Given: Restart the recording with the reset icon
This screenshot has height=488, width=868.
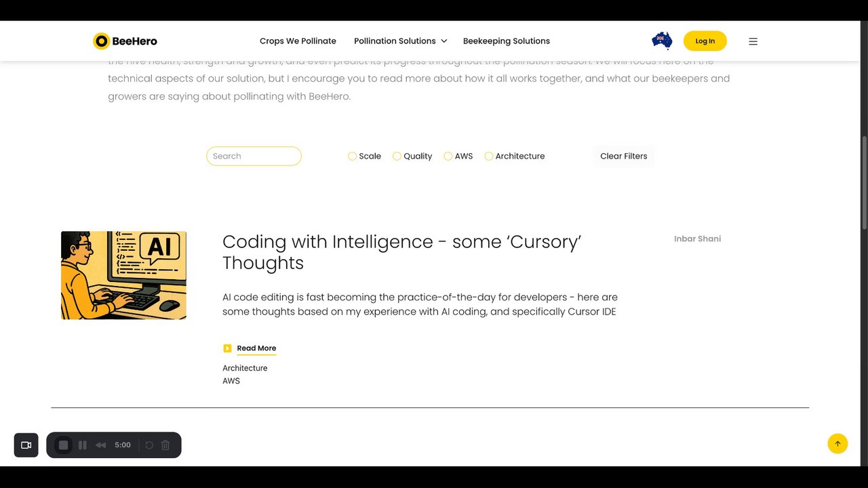Looking at the screenshot, I should pos(149,445).
